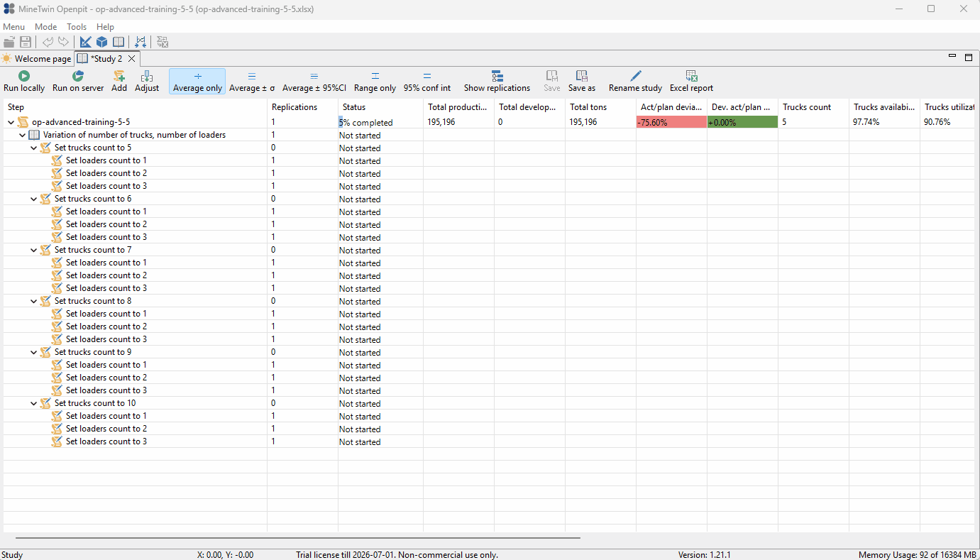The height and width of the screenshot is (560, 980).
Task: Open the Menu menu
Action: [13, 27]
